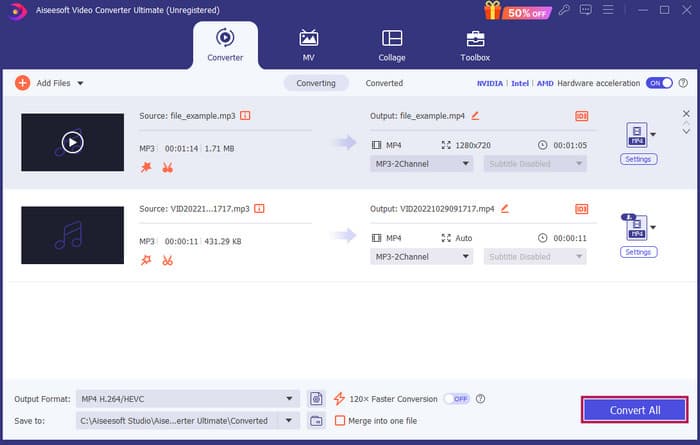Click the cut scissors icon for file_example.mp3
The image size is (700, 445).
[x=166, y=167]
